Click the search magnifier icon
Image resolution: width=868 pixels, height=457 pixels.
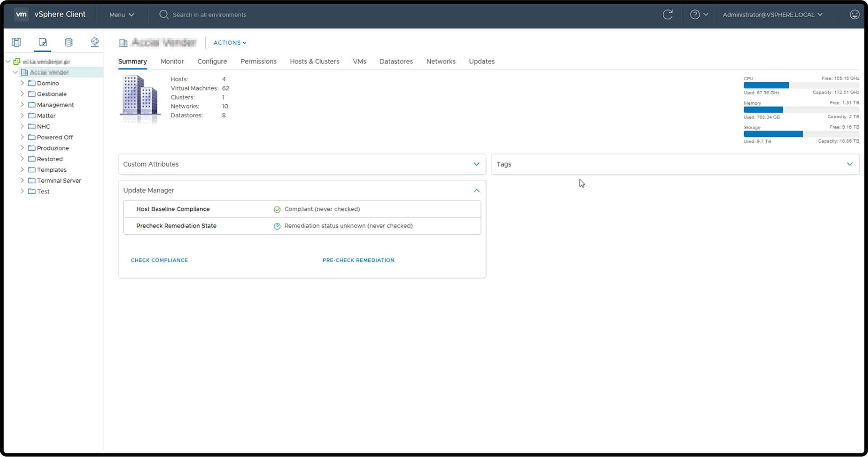(164, 15)
